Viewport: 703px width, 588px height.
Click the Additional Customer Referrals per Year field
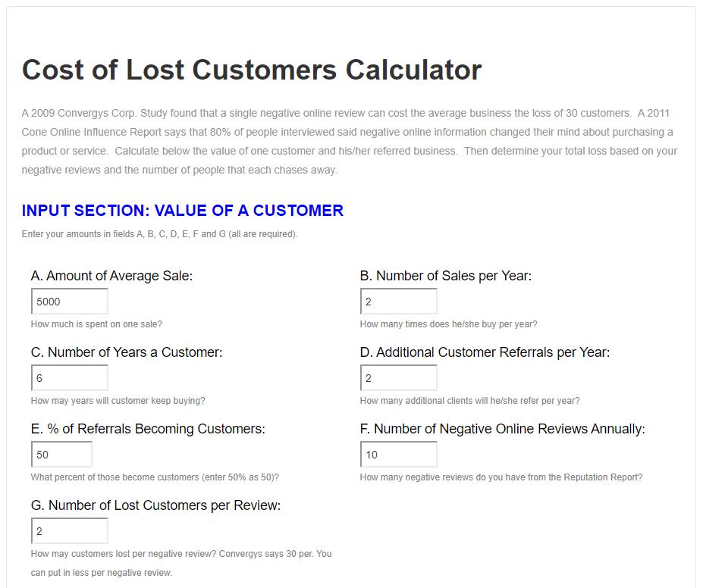pyautogui.click(x=398, y=378)
